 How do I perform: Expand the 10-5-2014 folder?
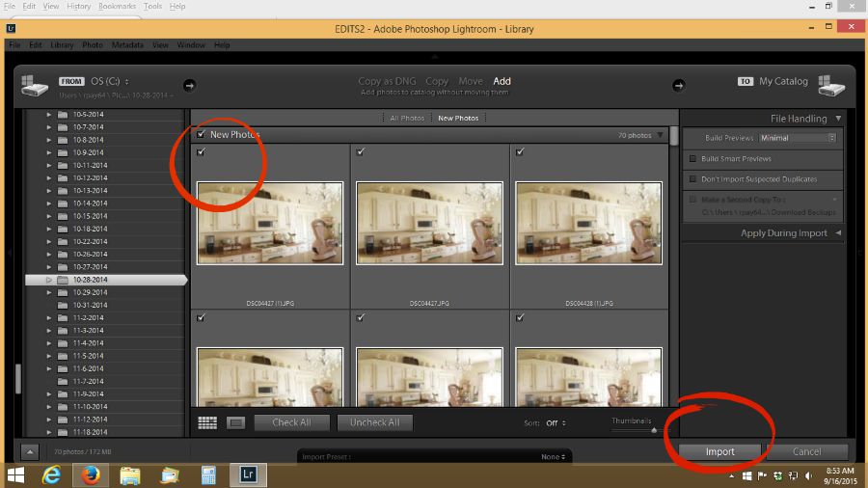tap(49, 115)
